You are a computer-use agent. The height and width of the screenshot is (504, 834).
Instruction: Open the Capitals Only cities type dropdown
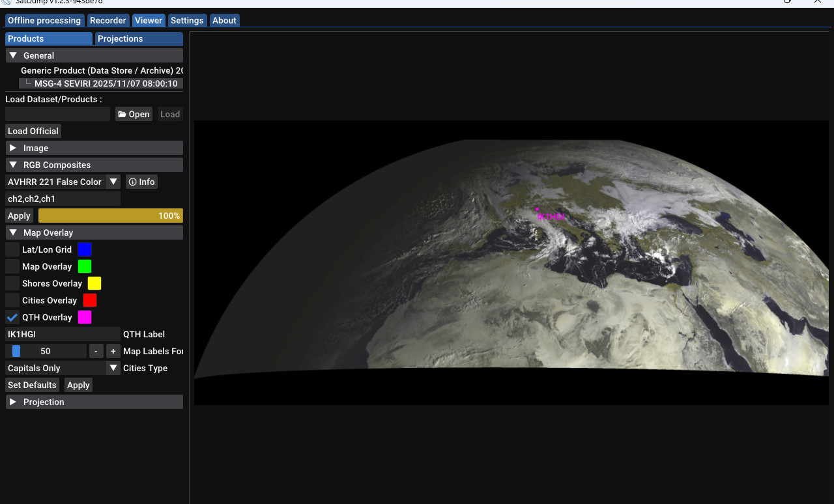[x=63, y=368]
